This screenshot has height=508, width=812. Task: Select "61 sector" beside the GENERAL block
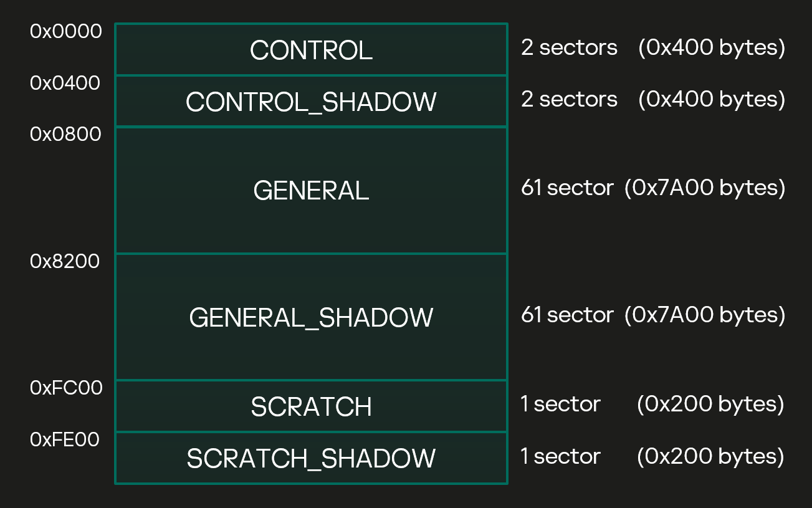(567, 188)
